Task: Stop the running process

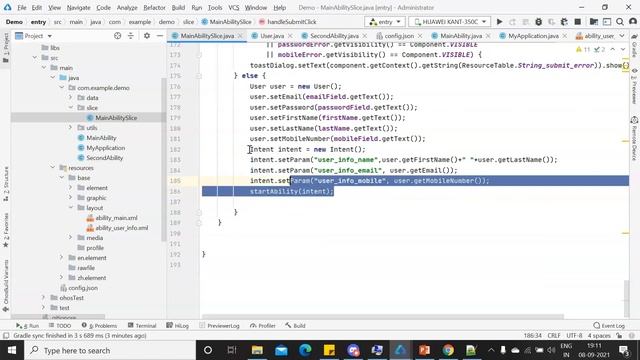Action: [x=578, y=22]
